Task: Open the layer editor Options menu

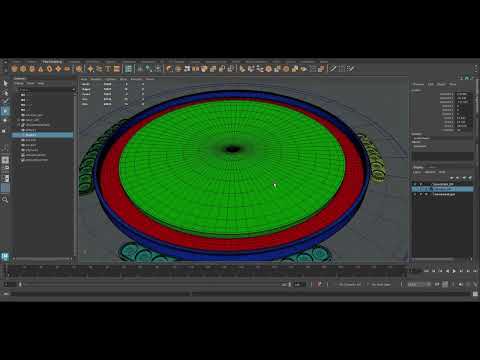Action: click(430, 172)
